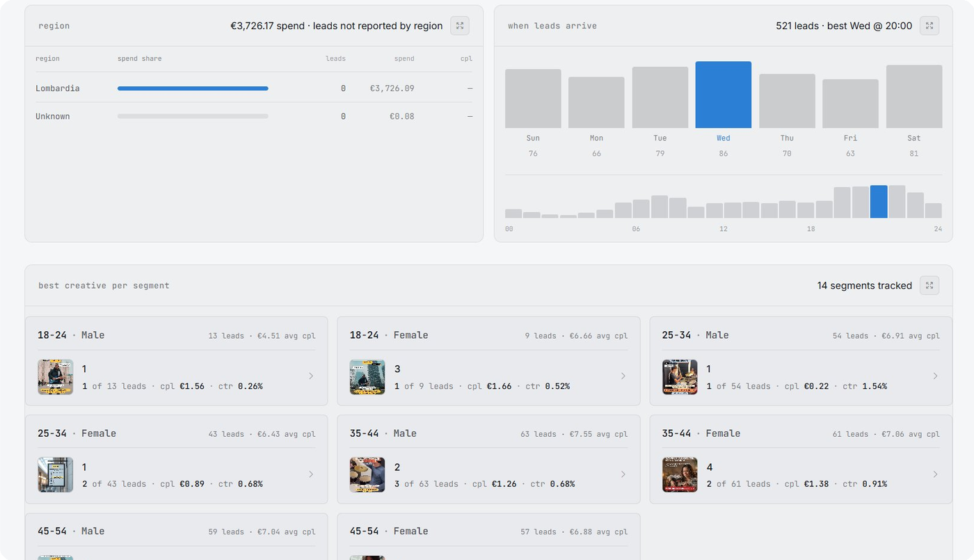Click the '14 segments tracked' label
974x560 pixels.
point(865,285)
